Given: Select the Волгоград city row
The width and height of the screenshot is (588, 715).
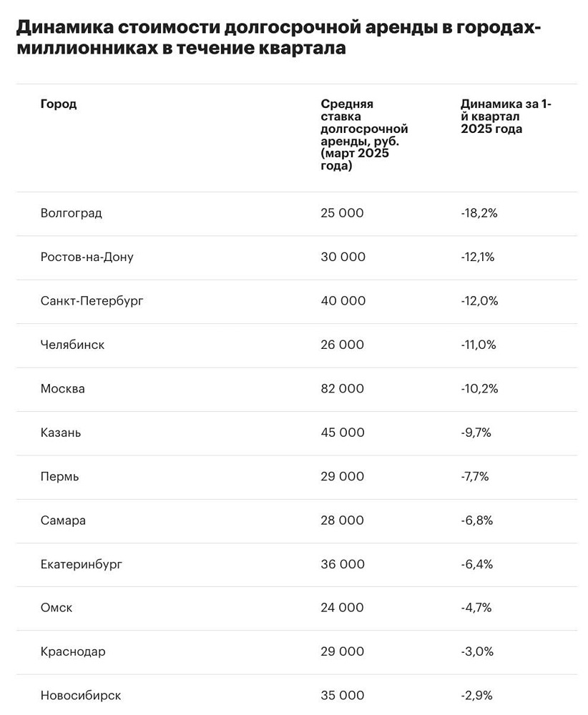Looking at the screenshot, I should click(72, 213).
